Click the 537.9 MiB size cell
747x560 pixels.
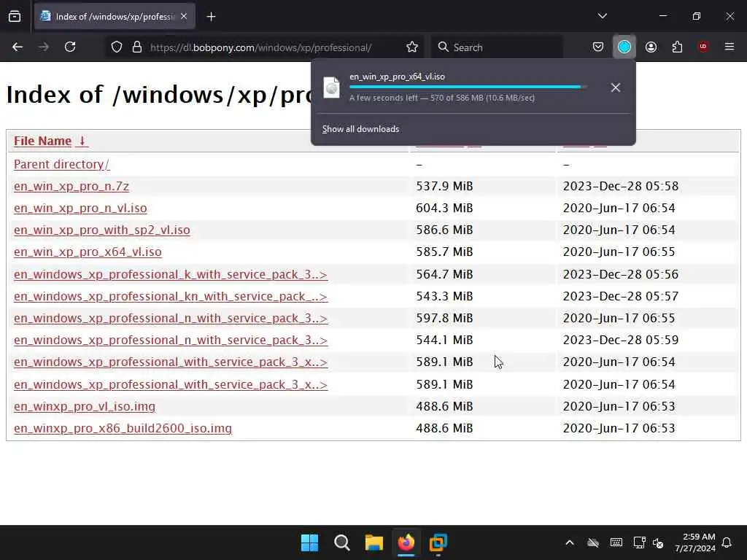(444, 186)
